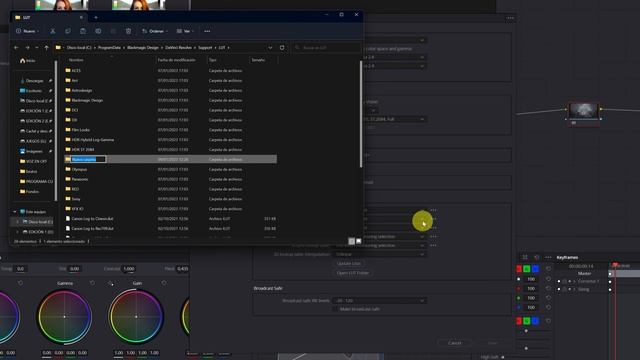Open the Broadcast safe IRE levels dropdown

[x=379, y=300]
